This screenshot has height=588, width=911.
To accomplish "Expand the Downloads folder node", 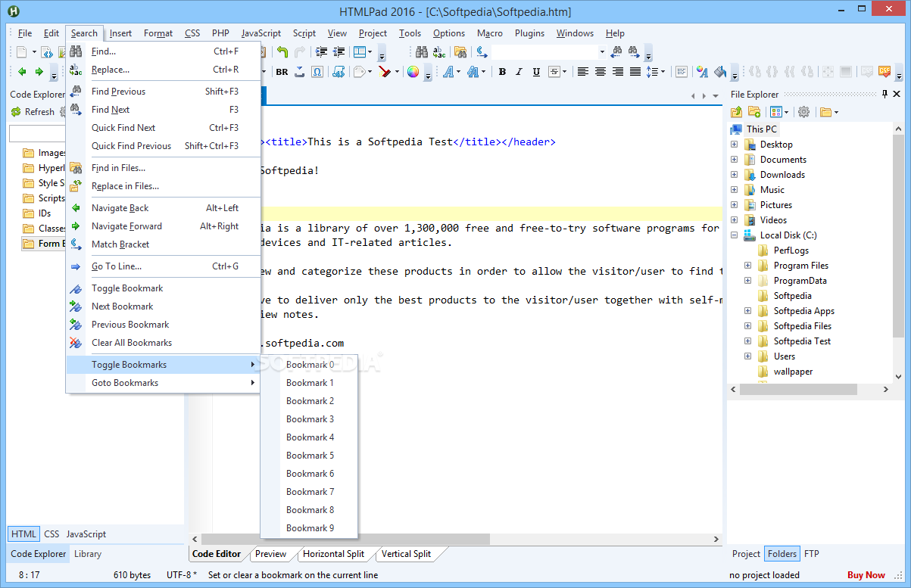I will tap(734, 175).
